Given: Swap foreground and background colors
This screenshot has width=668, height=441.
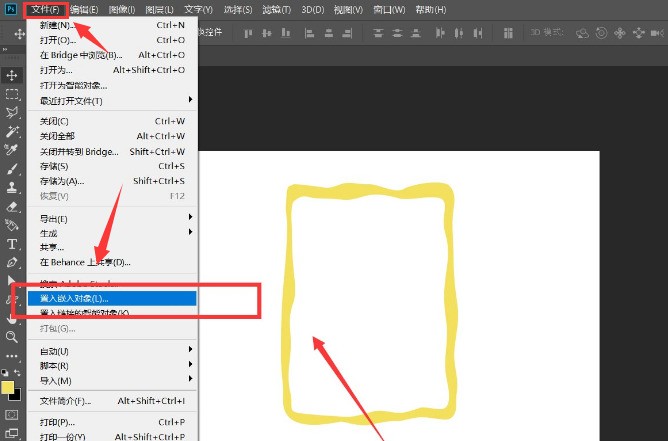Looking at the screenshot, I should coord(17,372).
